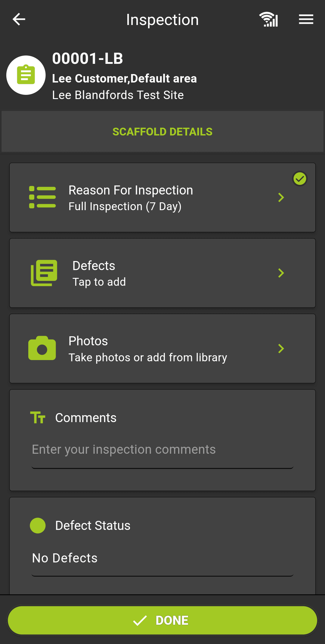Tap the green clipboard inspection icon
The height and width of the screenshot is (644, 325).
[x=26, y=75]
